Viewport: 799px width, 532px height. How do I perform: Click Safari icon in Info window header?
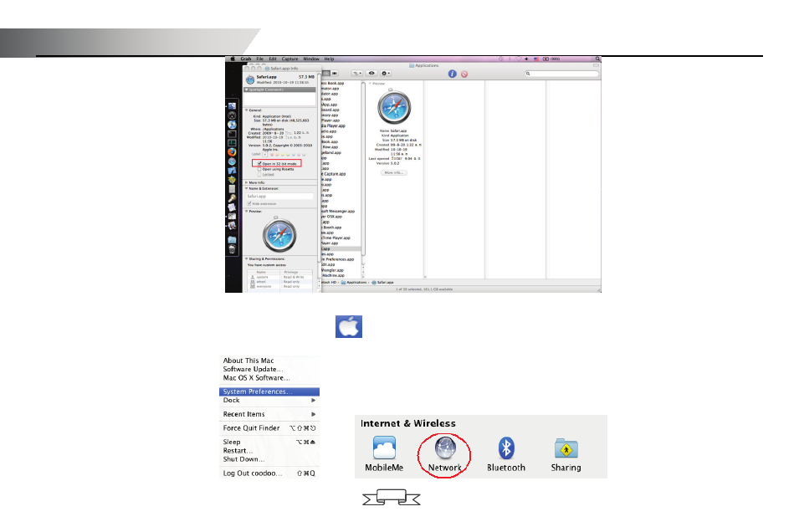point(250,79)
